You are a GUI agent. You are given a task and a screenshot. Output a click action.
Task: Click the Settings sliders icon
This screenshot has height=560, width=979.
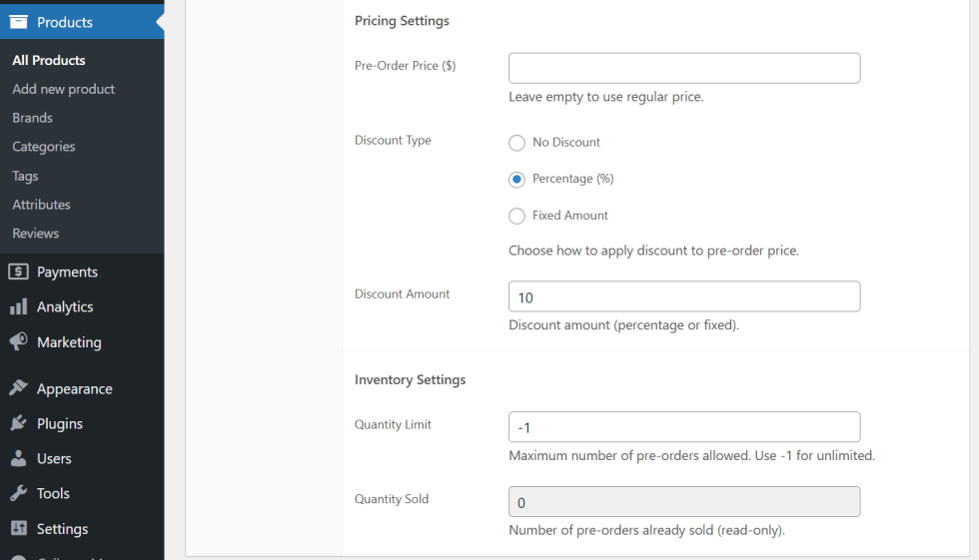(18, 528)
